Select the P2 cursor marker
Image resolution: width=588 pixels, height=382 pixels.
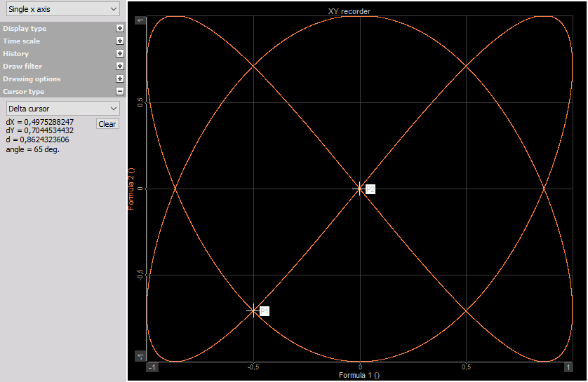click(370, 189)
